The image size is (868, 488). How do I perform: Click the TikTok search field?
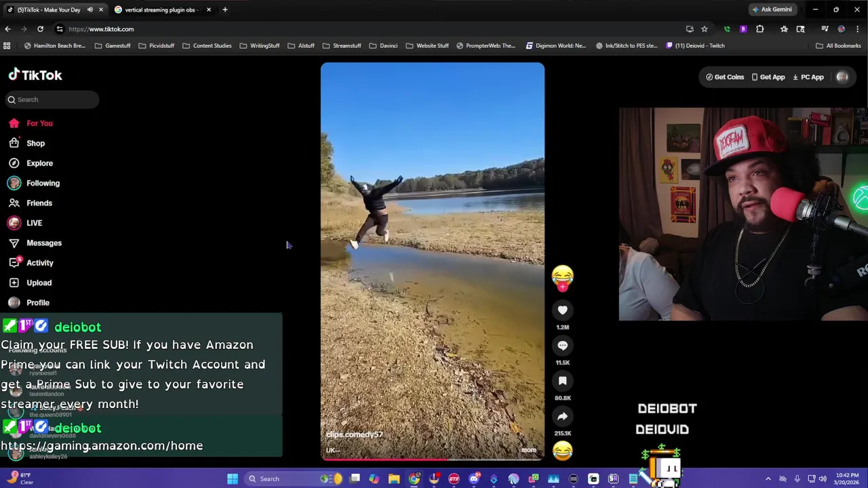tap(52, 100)
